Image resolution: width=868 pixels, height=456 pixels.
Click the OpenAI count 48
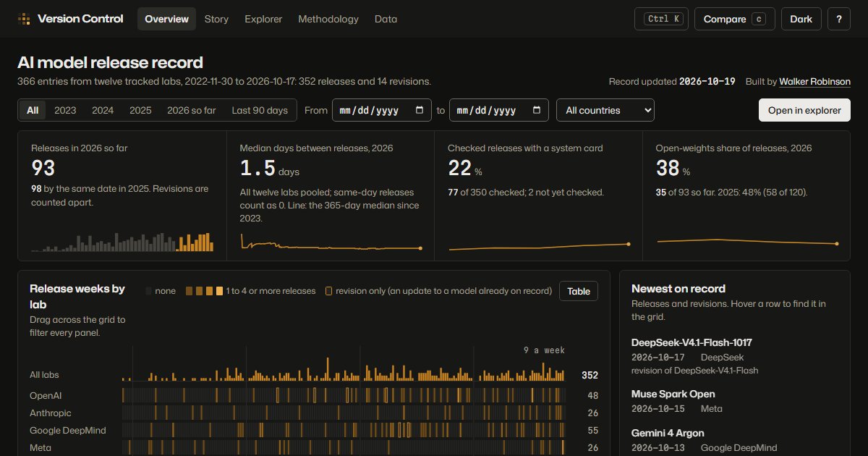(592, 396)
